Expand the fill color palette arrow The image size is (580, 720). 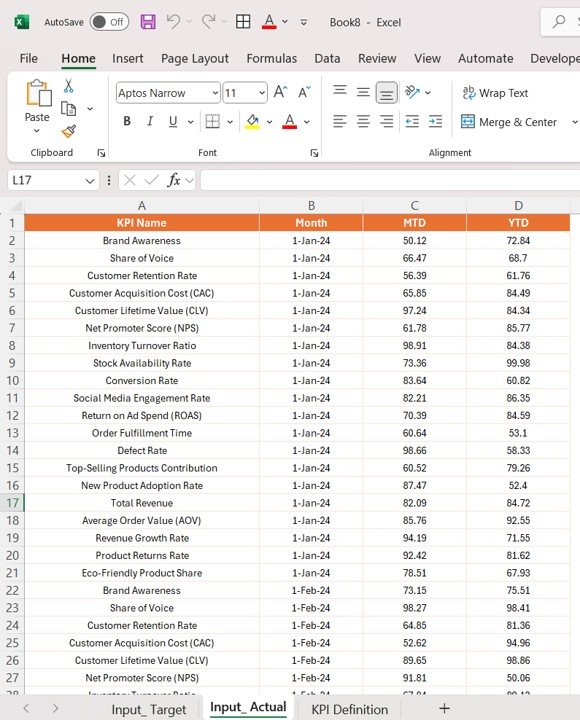click(269, 122)
